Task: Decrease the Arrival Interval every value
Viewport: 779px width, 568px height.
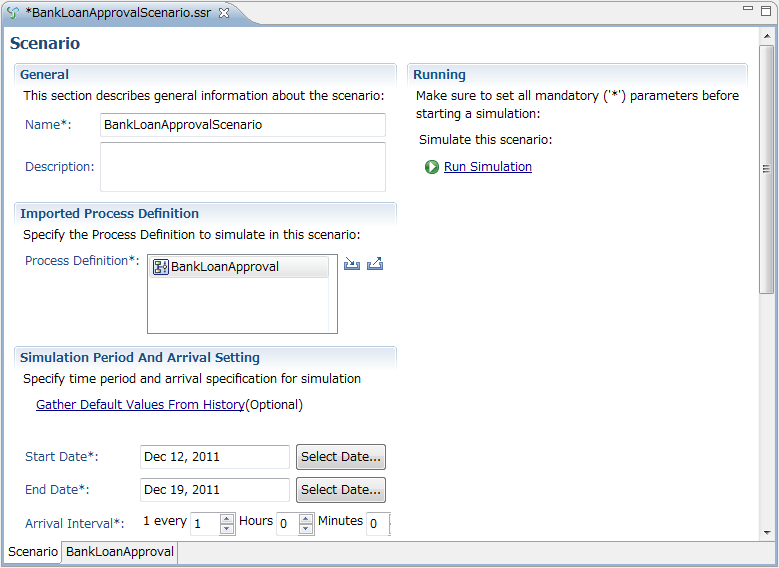Action: coord(227,529)
